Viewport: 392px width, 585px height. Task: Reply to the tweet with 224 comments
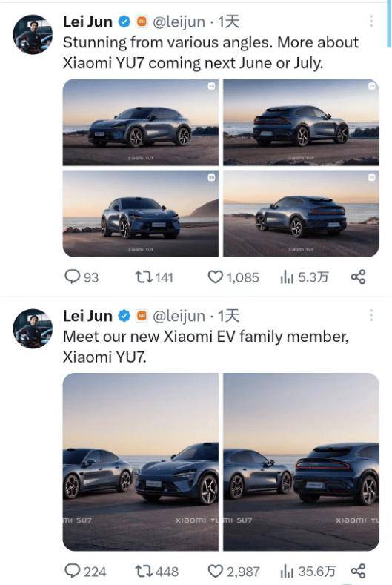tap(85, 571)
